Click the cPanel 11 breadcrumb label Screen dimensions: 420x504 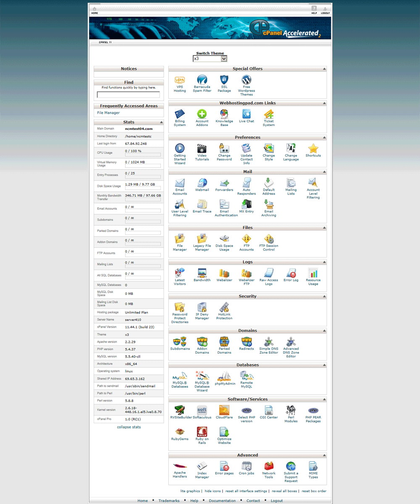click(x=105, y=42)
